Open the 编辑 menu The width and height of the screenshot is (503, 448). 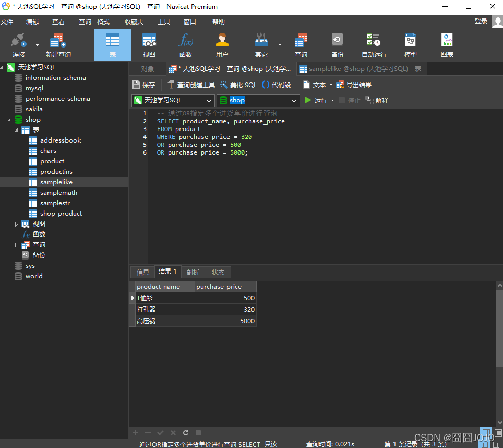click(x=32, y=21)
